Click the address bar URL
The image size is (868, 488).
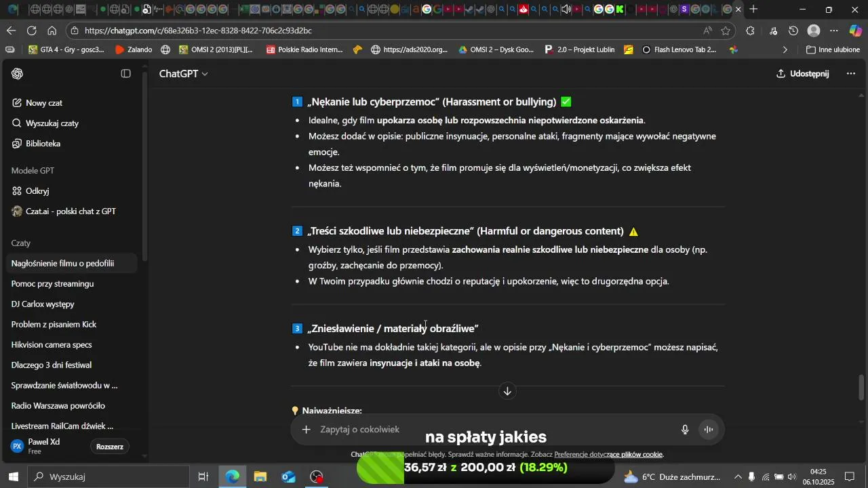pos(198,30)
